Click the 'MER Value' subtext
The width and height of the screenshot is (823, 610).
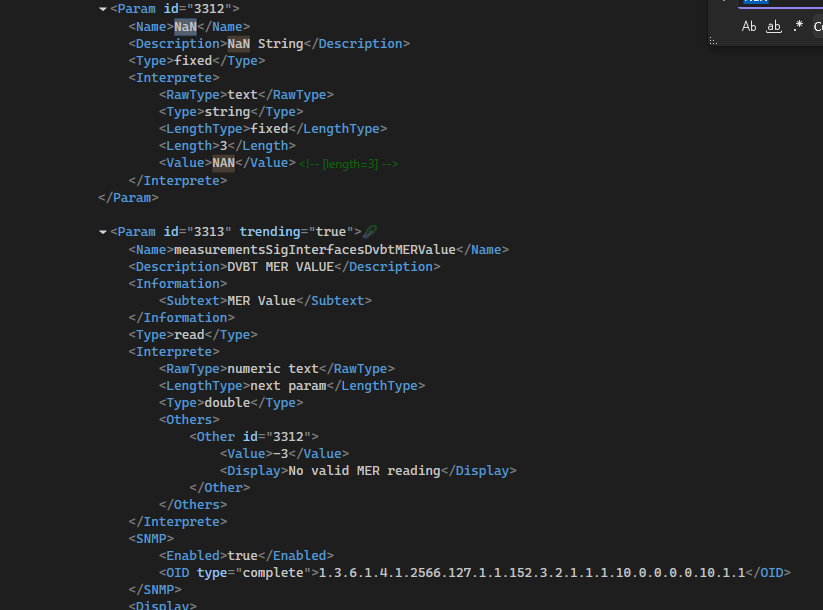point(261,301)
